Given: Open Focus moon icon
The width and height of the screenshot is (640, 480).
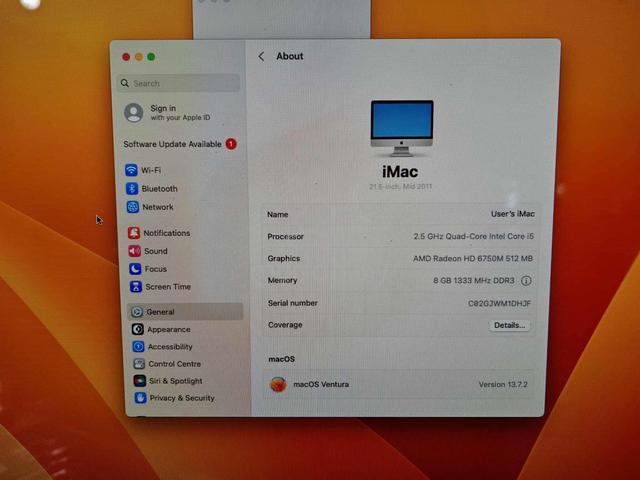Looking at the screenshot, I should point(135,269).
